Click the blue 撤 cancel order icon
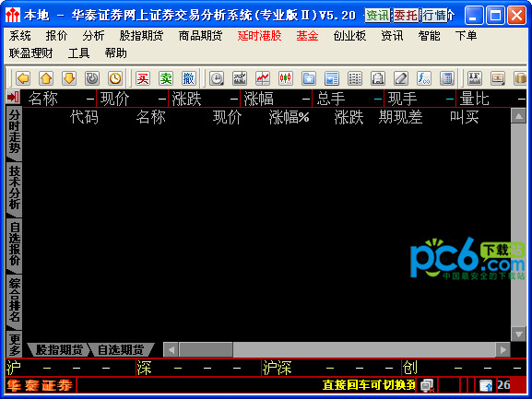Image resolution: width=532 pixels, height=399 pixels. [189, 78]
